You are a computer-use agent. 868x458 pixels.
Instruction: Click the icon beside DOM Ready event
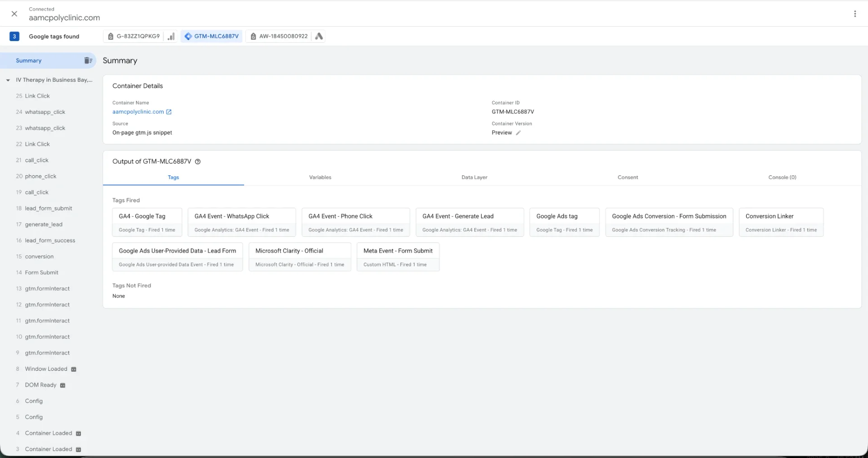coord(63,386)
